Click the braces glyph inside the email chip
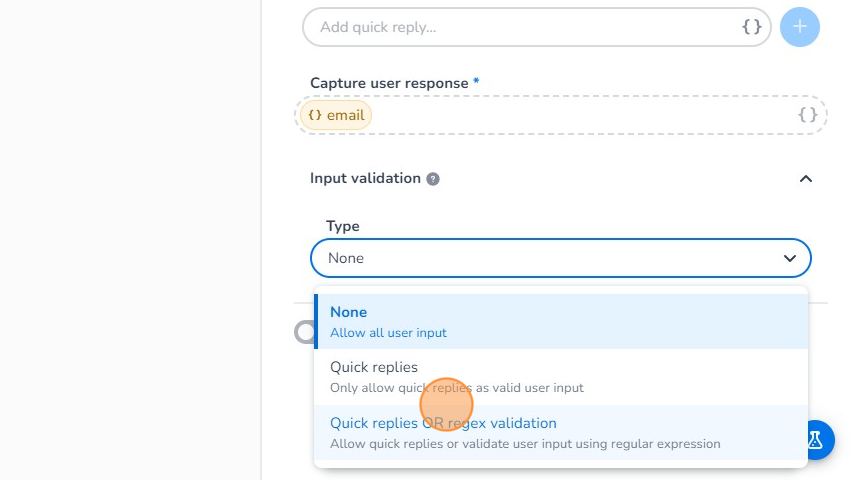Screen dimensions: 860x480 coord(315,115)
